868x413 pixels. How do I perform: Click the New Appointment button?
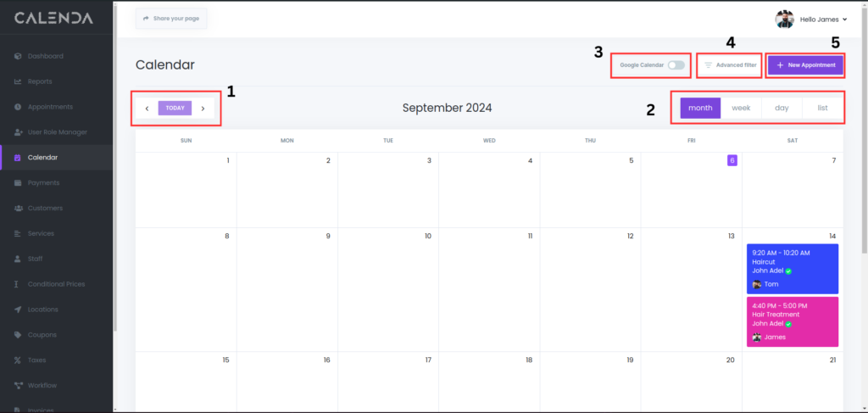tap(805, 65)
